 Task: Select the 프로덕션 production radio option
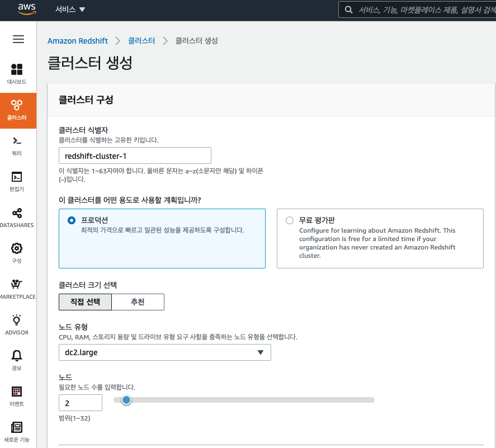pos(72,220)
